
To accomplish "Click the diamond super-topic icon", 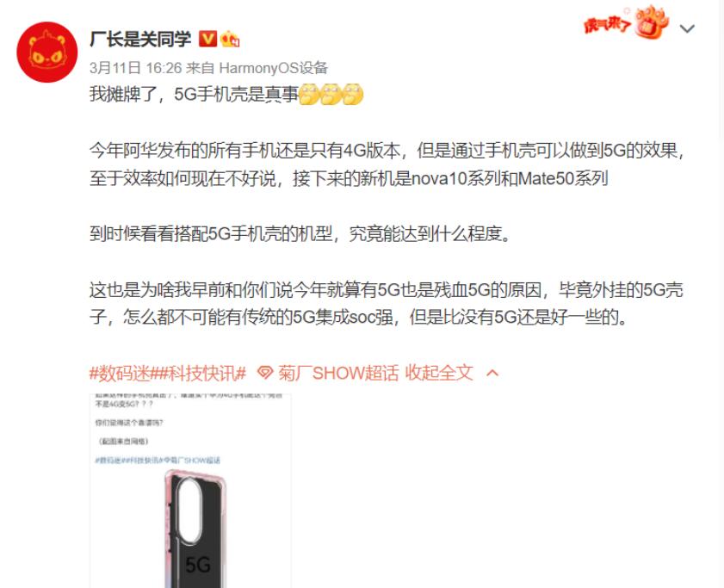I will [x=265, y=372].
